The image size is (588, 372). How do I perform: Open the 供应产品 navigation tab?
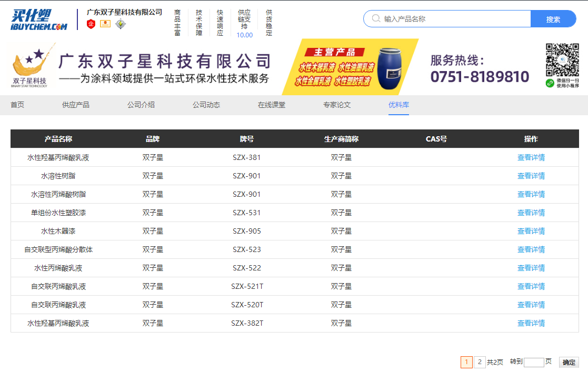[x=76, y=105]
